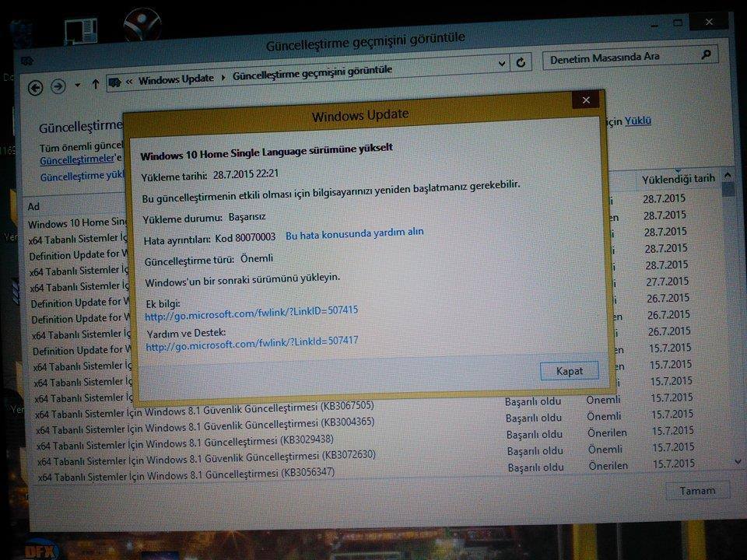Open the LinkID=507415 Ek bilgi link
This screenshot has width=747, height=560.
pos(251,313)
